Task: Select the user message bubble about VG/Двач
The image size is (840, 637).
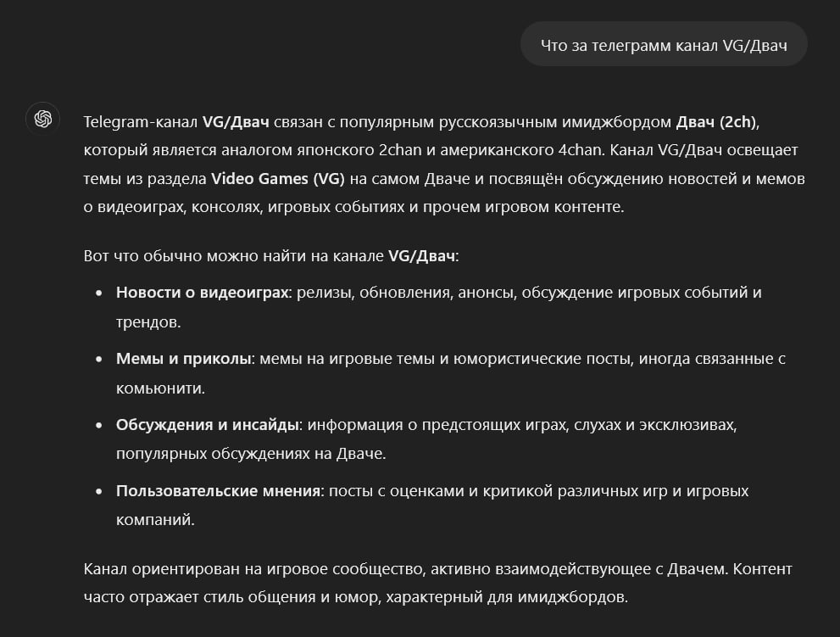Action: [x=664, y=44]
